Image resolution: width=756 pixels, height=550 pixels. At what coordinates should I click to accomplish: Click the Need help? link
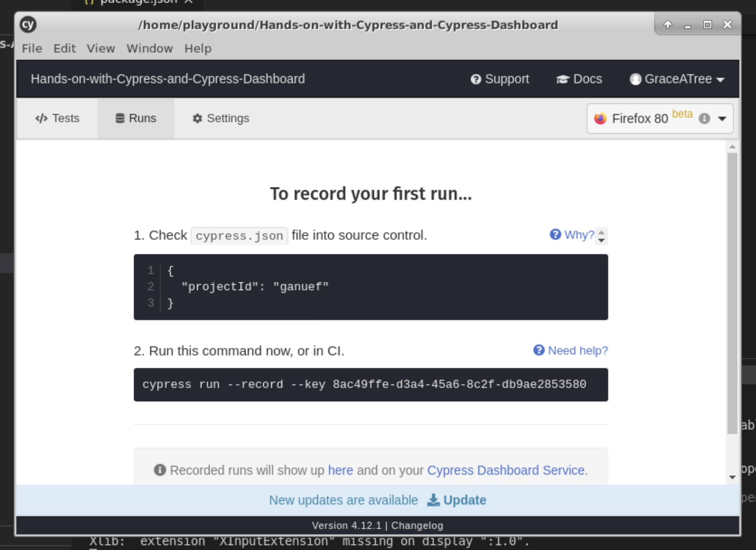[577, 350]
